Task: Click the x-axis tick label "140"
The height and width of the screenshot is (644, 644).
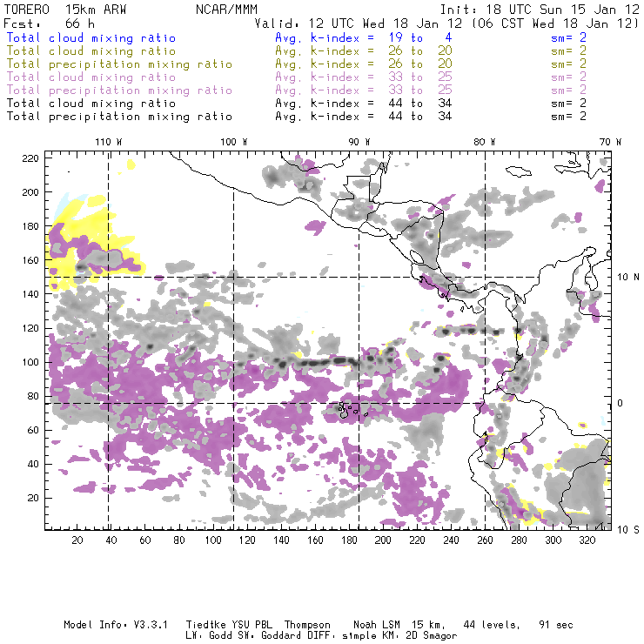Action: pyautogui.click(x=281, y=540)
